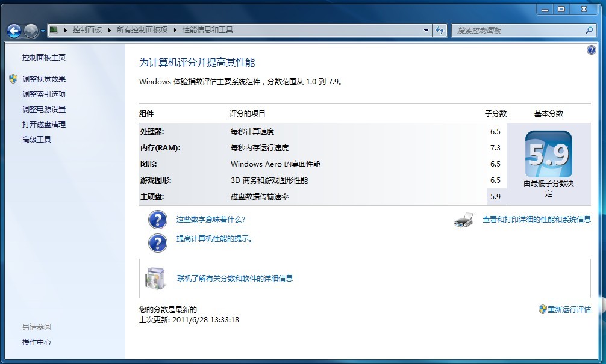Open 调整电源设置 link
606x364 pixels.
coord(43,109)
